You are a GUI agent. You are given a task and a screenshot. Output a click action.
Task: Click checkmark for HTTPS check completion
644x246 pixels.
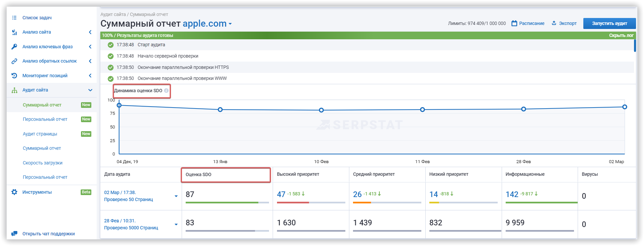tap(111, 68)
